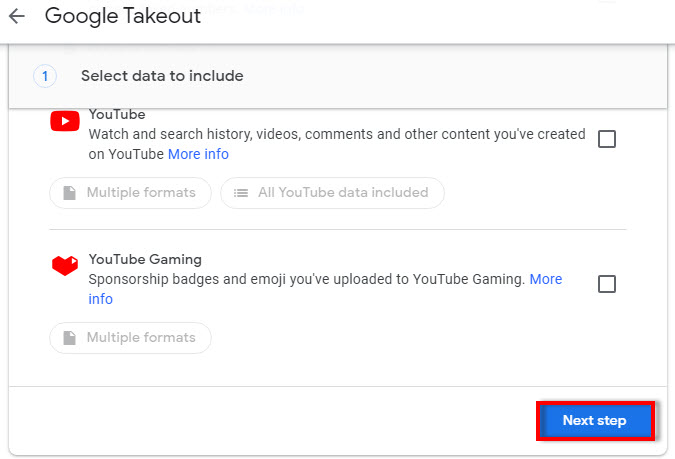Tick the YouTube Gaming checkbox

click(607, 284)
